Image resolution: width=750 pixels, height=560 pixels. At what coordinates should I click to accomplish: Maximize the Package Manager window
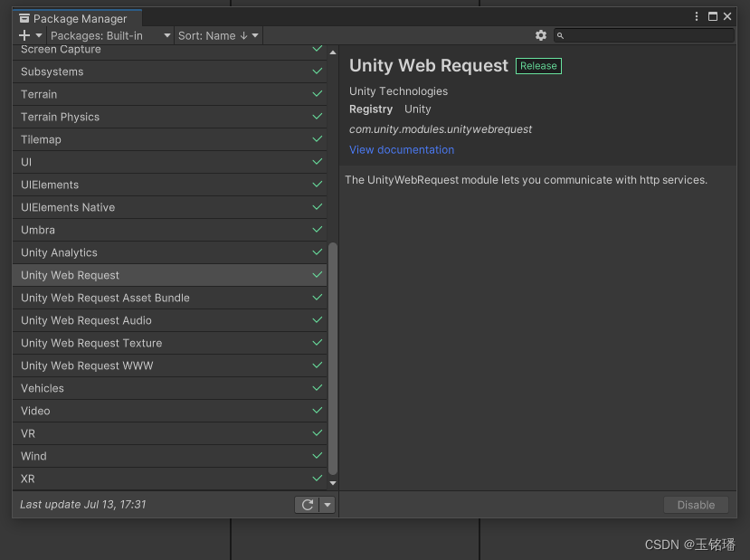712,17
